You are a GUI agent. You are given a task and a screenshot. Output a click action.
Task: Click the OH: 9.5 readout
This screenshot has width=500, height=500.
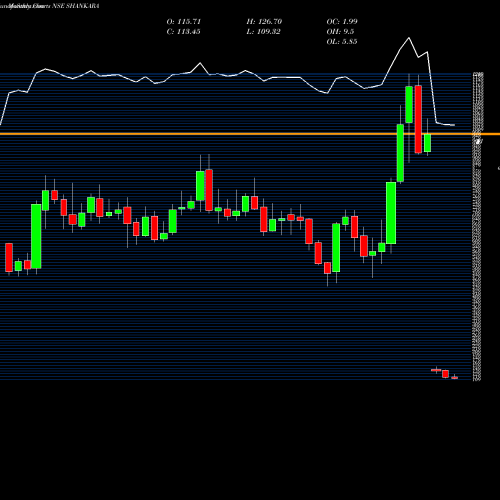tap(340, 32)
